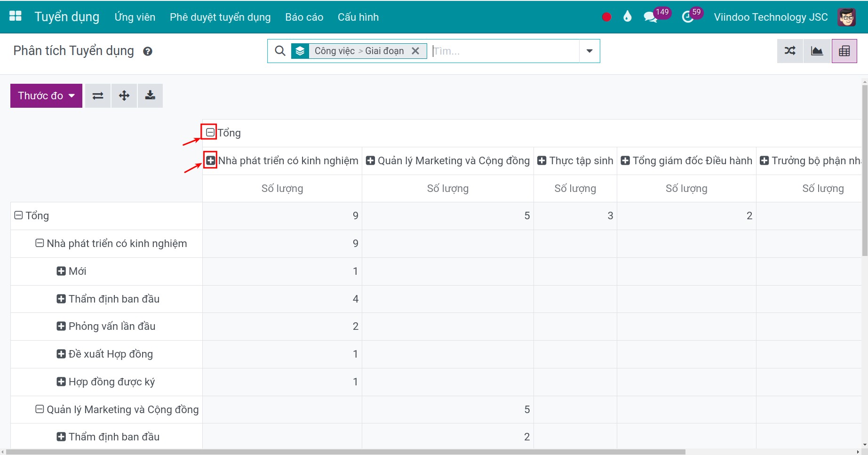Open the search filter options dropdown arrow

click(x=589, y=51)
